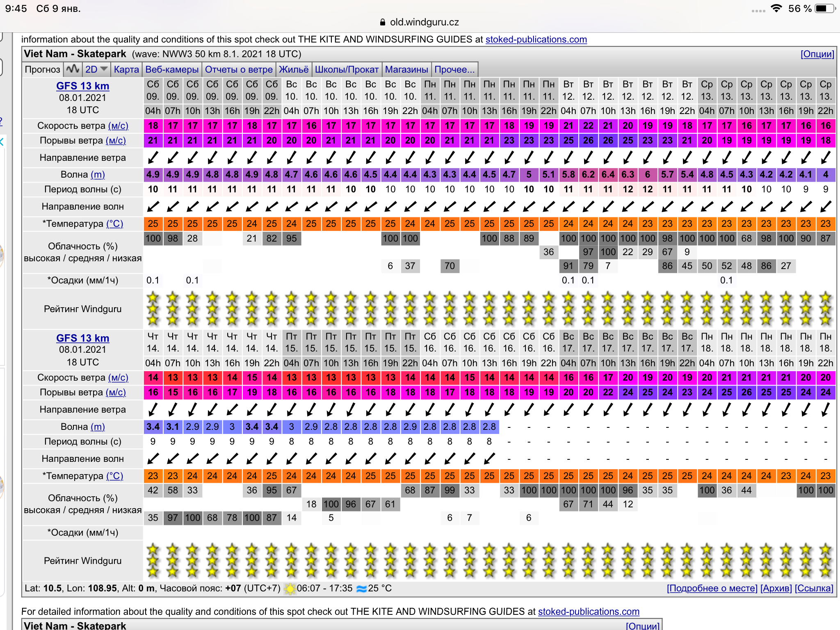Click the upper 'Рейтинг Windguru' row label
Screen dimensions: 840x630
(x=83, y=309)
